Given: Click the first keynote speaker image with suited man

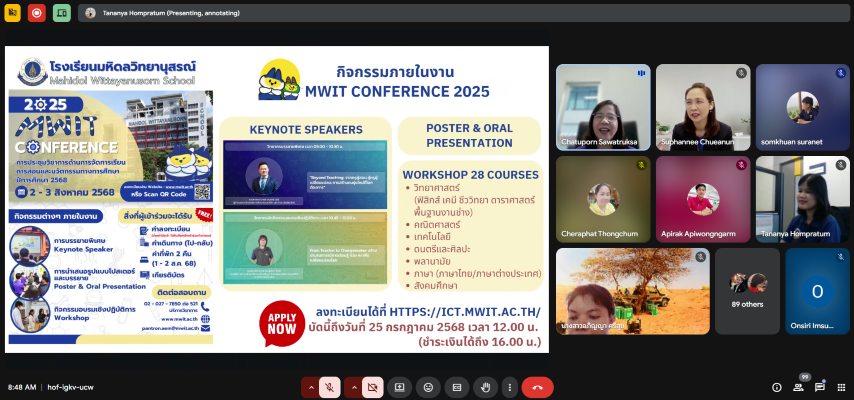Looking at the screenshot, I should 305,175.
